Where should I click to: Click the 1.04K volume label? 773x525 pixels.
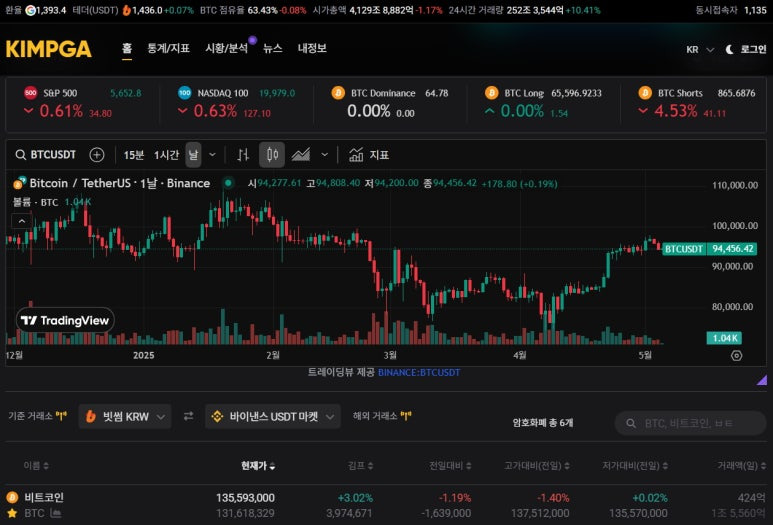click(724, 338)
